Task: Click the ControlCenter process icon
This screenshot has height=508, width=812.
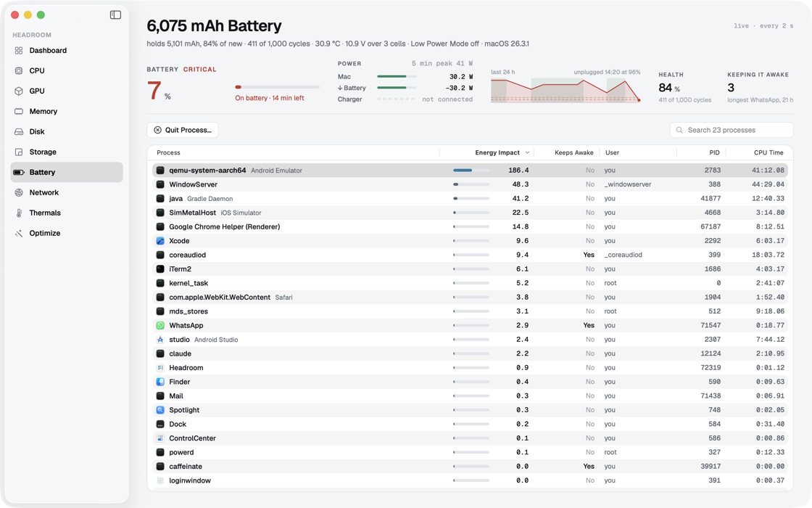Action: [x=160, y=438]
